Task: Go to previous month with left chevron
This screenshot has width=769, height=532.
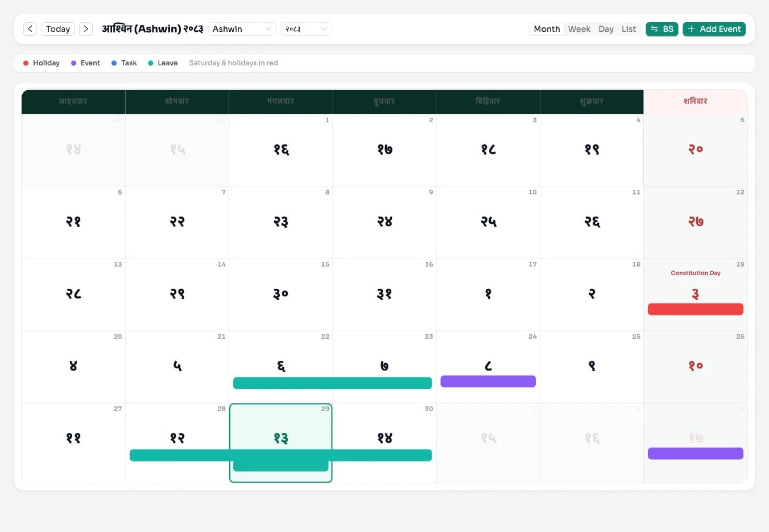Action: [30, 29]
